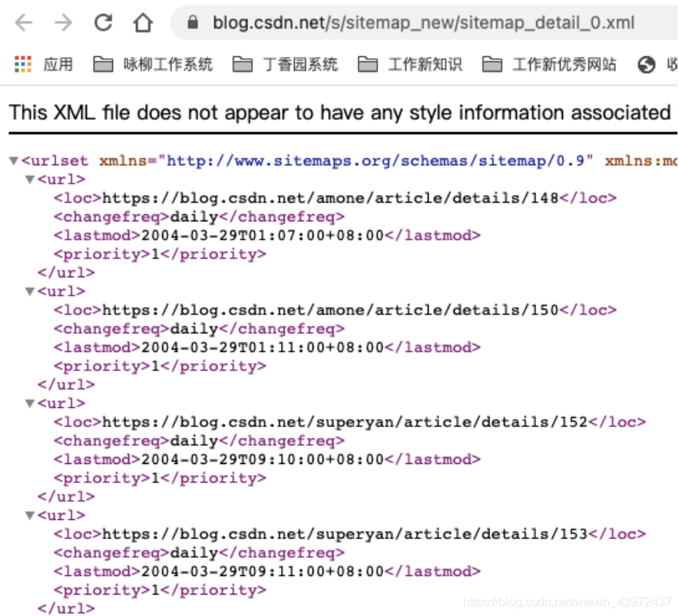
Task: Click the priority line under details/150
Action: [x=160, y=366]
